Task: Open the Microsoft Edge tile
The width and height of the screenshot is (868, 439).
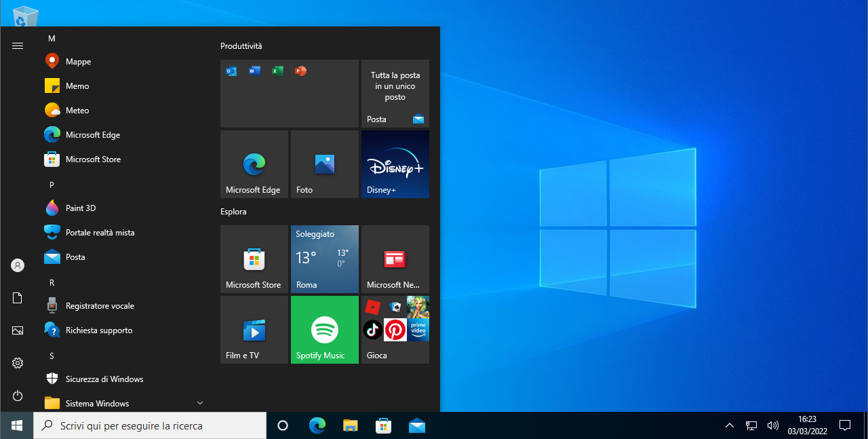Action: click(254, 164)
